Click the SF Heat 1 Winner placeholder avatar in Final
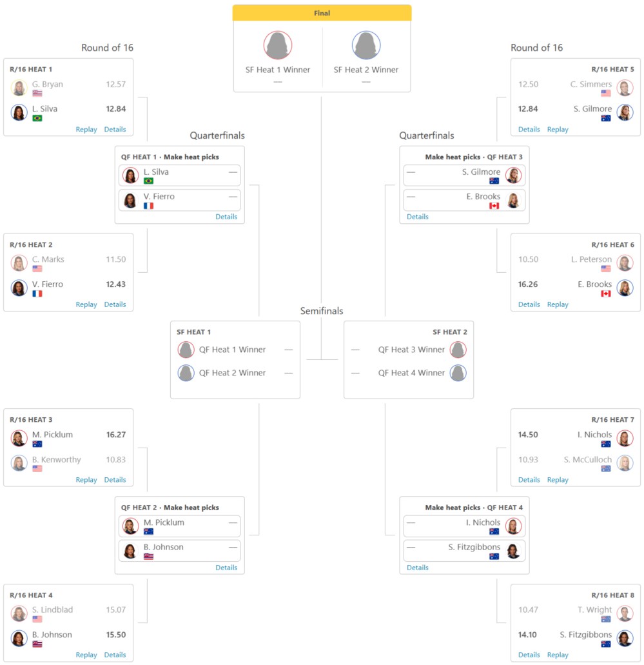The height and width of the screenshot is (665, 644). 278,45
